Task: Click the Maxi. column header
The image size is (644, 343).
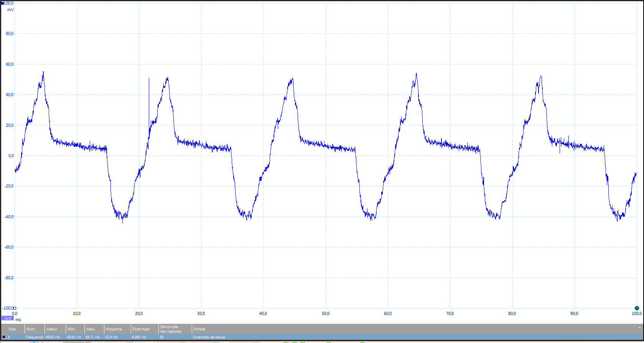Action: click(x=91, y=329)
